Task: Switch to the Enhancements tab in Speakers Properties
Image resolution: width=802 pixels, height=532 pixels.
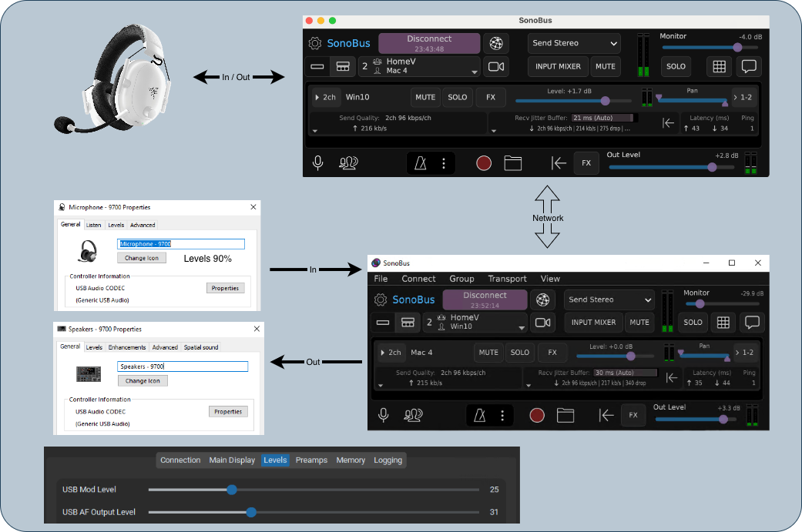Action: 126,346
